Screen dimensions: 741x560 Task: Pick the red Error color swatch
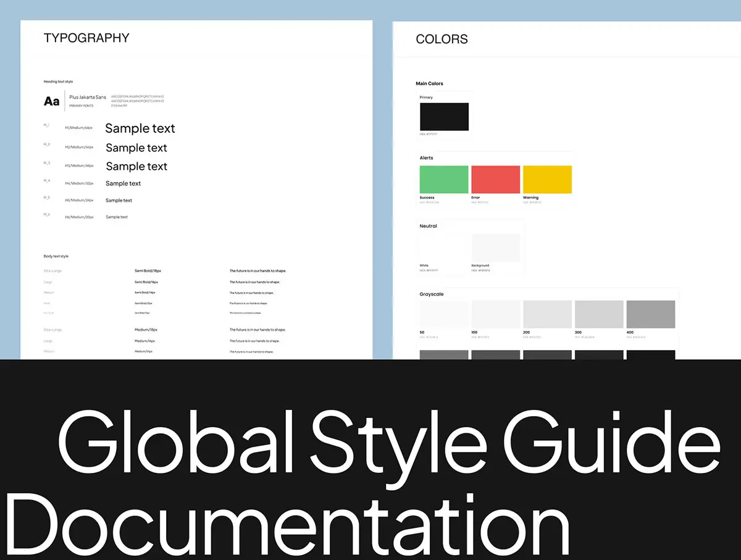[x=495, y=179]
